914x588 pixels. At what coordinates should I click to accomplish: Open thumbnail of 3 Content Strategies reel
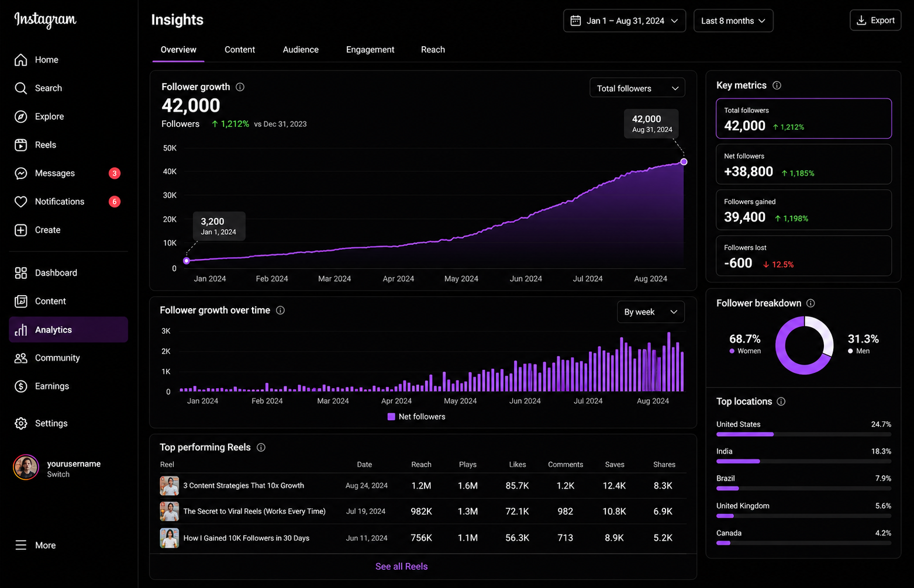point(170,486)
